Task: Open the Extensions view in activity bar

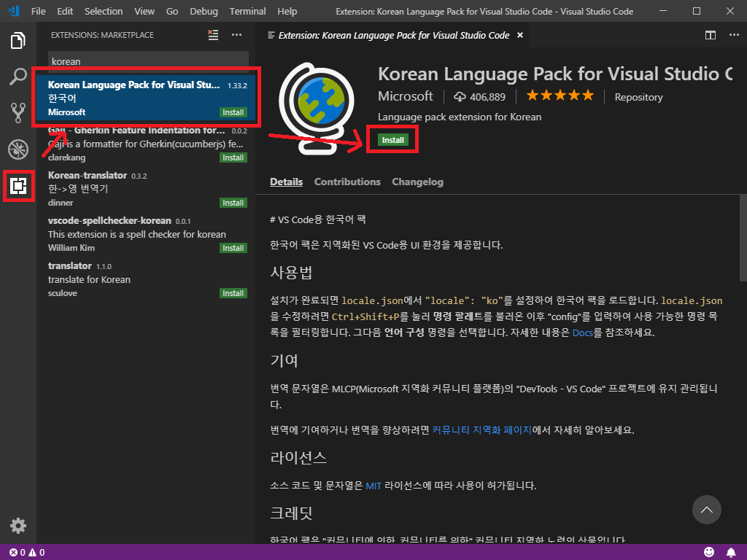Action: [18, 186]
